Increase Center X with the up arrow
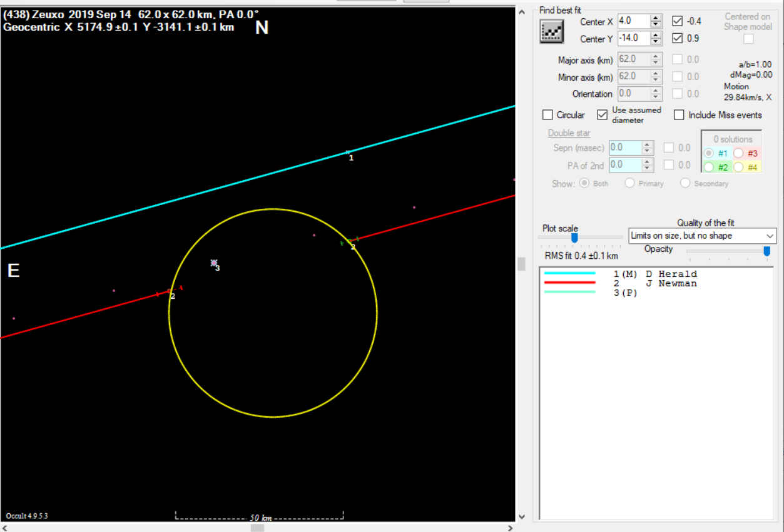The height and width of the screenshot is (532, 784). tap(656, 18)
